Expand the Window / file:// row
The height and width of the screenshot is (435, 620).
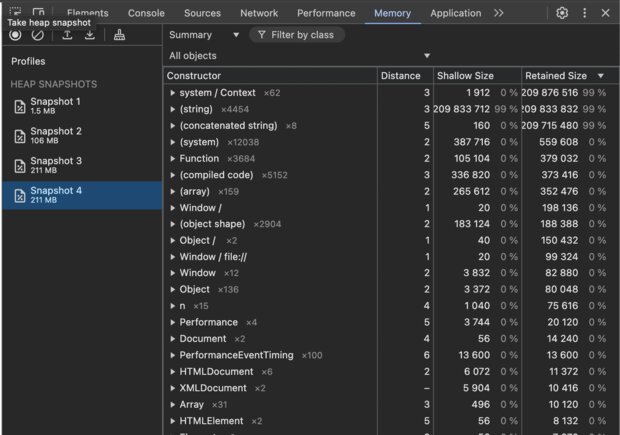pos(172,257)
